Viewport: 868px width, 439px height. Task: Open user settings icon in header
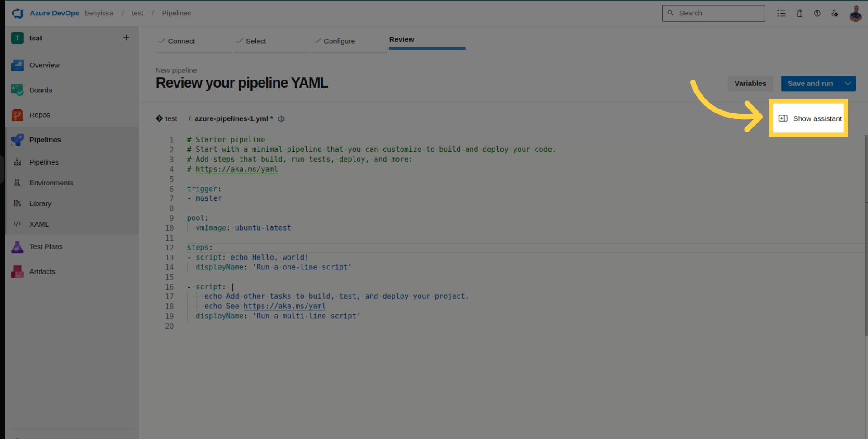pos(835,13)
